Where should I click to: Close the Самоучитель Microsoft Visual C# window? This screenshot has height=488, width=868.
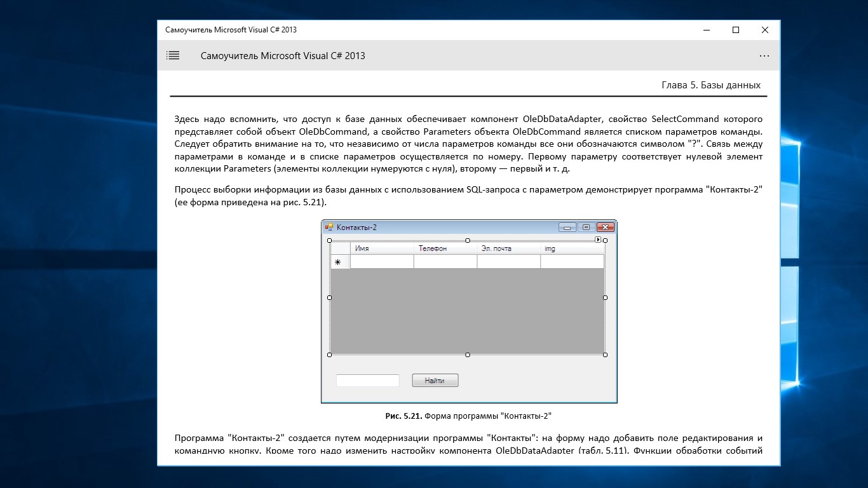point(765,30)
